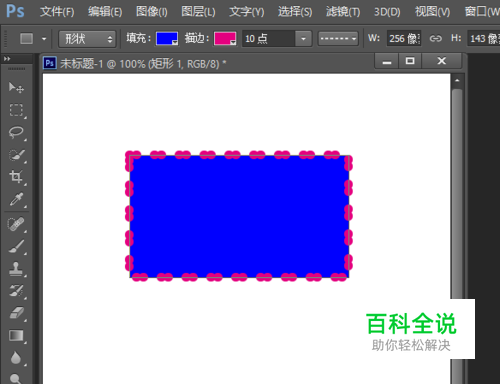500x384 pixels.
Task: Select the Eraser tool
Action: pyautogui.click(x=16, y=313)
